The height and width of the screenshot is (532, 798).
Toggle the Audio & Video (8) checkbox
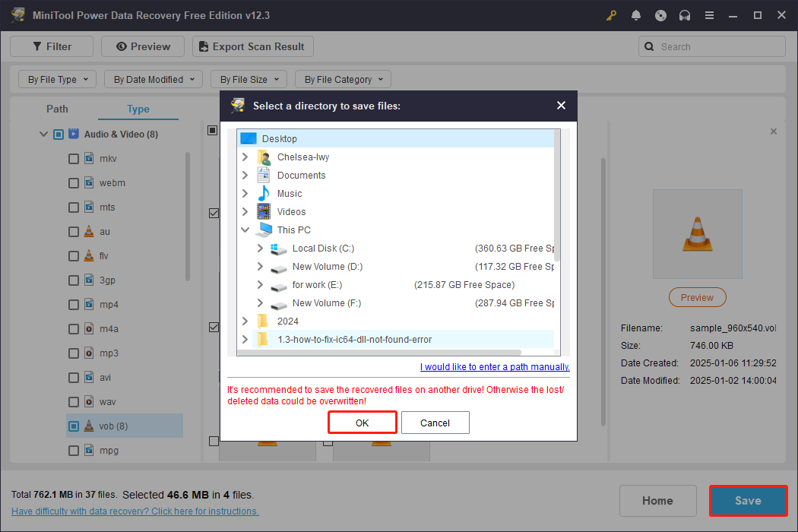tap(59, 135)
